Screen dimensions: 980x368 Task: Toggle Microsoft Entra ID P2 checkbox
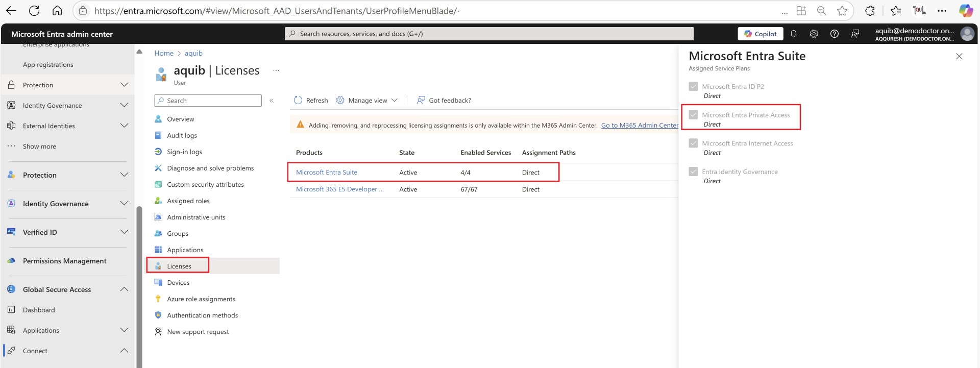(693, 86)
